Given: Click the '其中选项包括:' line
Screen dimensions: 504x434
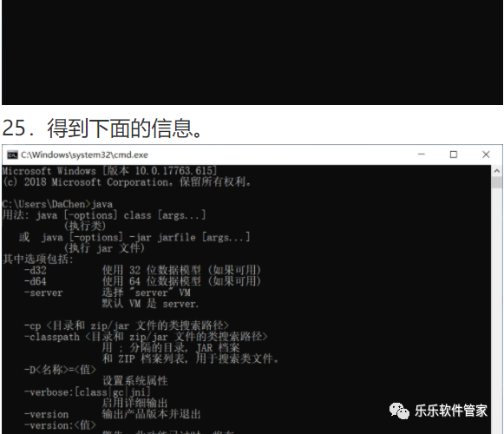Looking at the screenshot, I should point(38,260).
